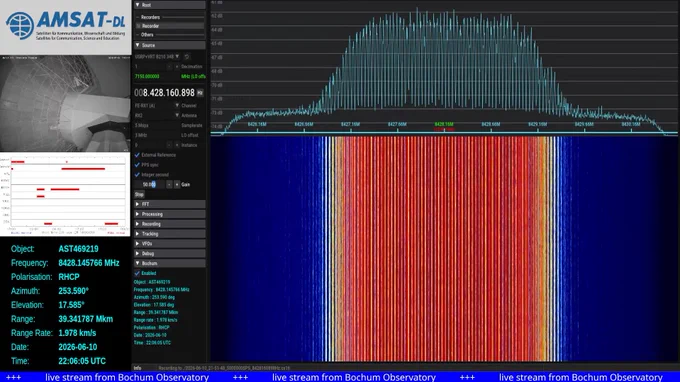Decrease the Instance value

click(170, 145)
